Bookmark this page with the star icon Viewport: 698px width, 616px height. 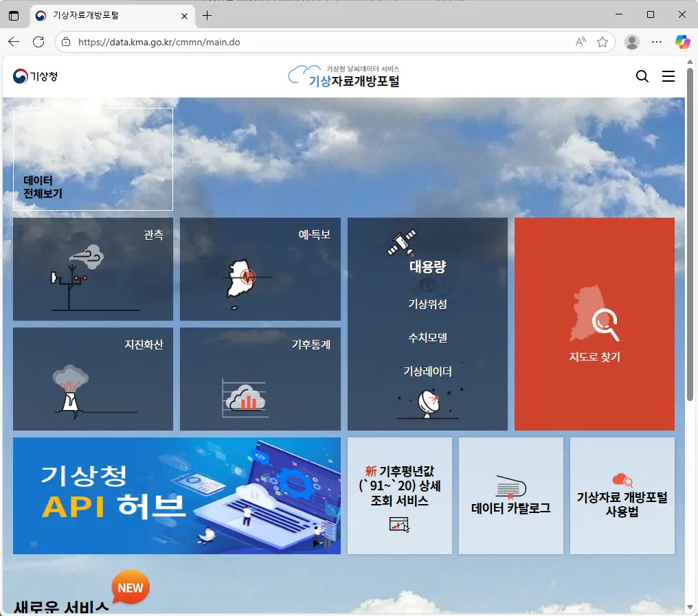pos(603,42)
